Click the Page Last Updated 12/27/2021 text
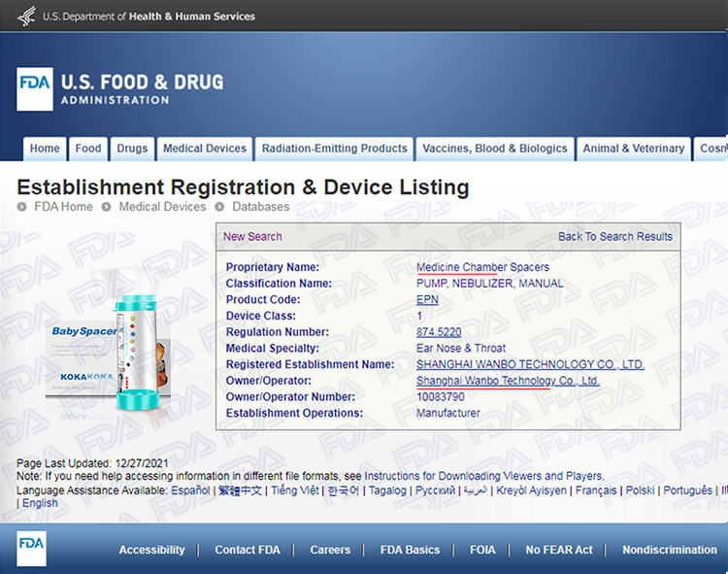The width and height of the screenshot is (728, 574). [x=92, y=463]
